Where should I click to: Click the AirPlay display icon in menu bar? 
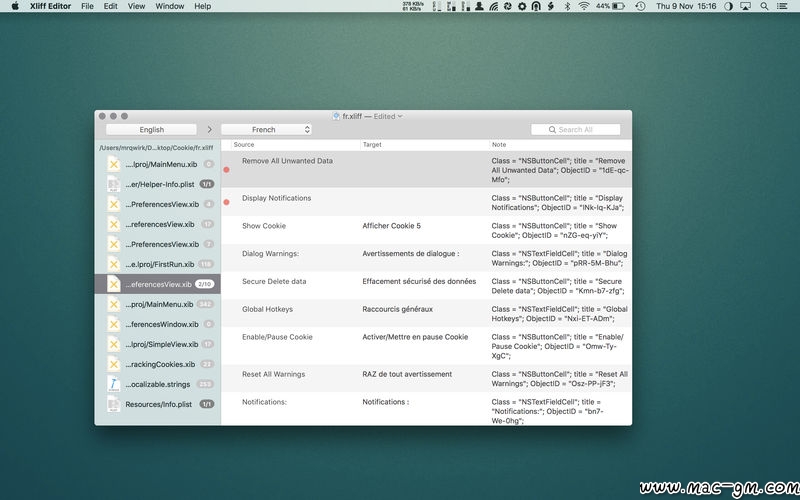tap(745, 6)
